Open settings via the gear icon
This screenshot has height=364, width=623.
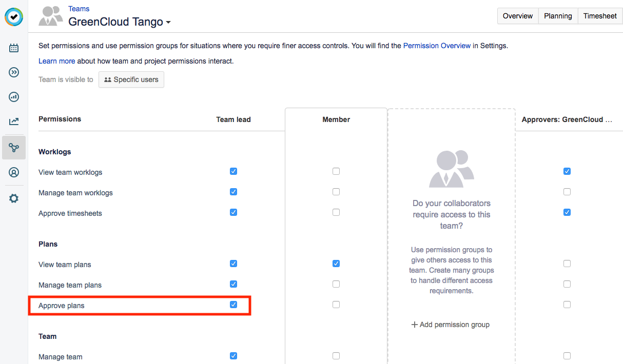click(x=14, y=198)
